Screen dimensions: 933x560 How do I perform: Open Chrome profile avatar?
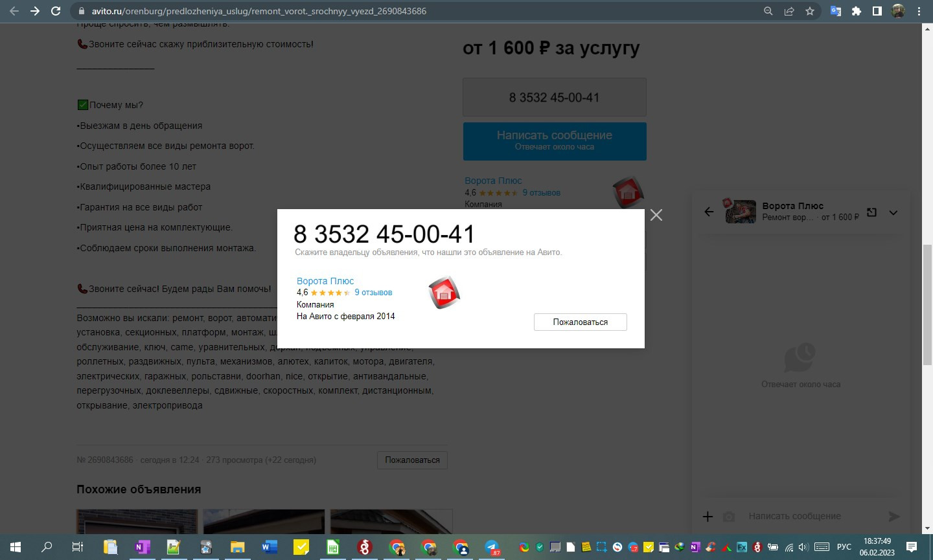898,11
